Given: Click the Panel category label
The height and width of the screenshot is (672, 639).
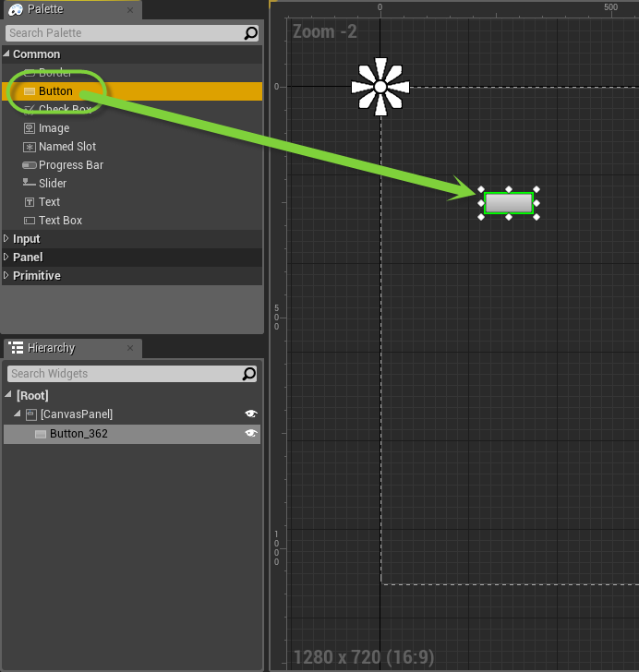Looking at the screenshot, I should (28, 258).
